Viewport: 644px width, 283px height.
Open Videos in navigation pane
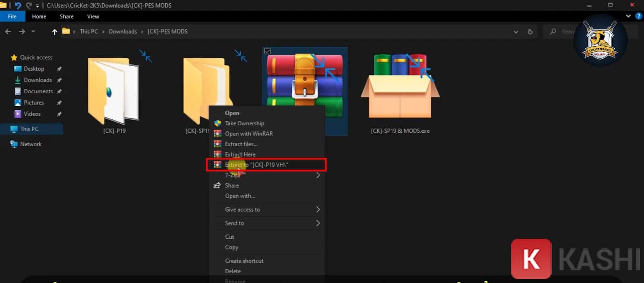click(x=32, y=114)
